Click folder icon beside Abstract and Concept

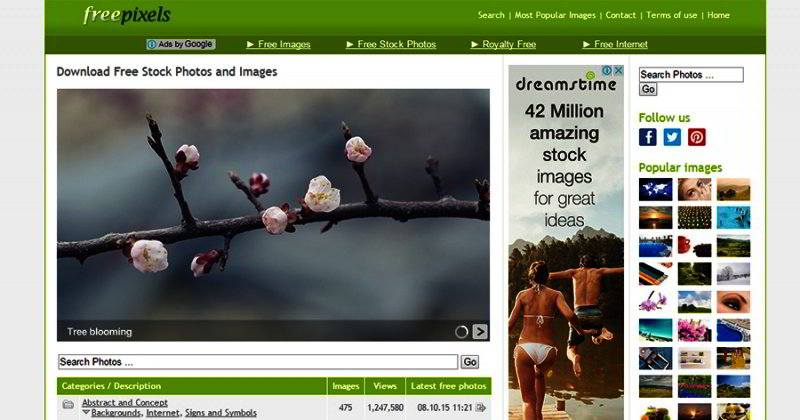68,405
